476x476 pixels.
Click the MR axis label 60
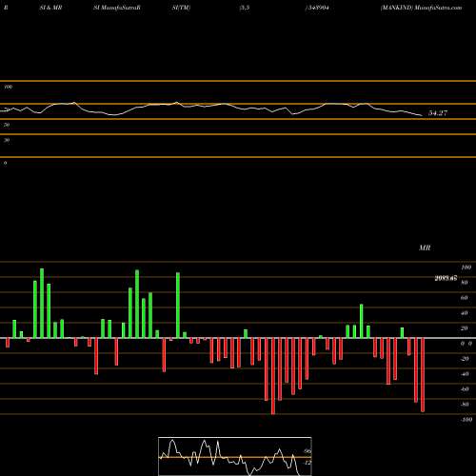[465, 298]
